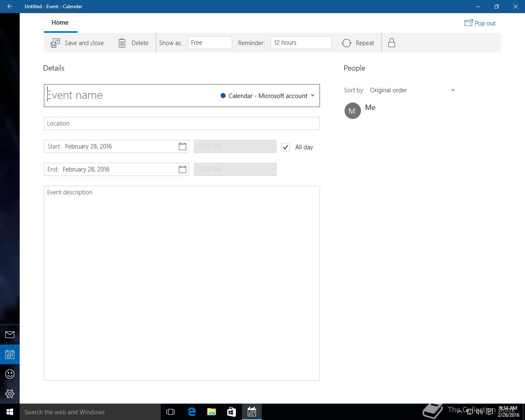Expand Calendar - Microsoft account selector

(x=267, y=96)
